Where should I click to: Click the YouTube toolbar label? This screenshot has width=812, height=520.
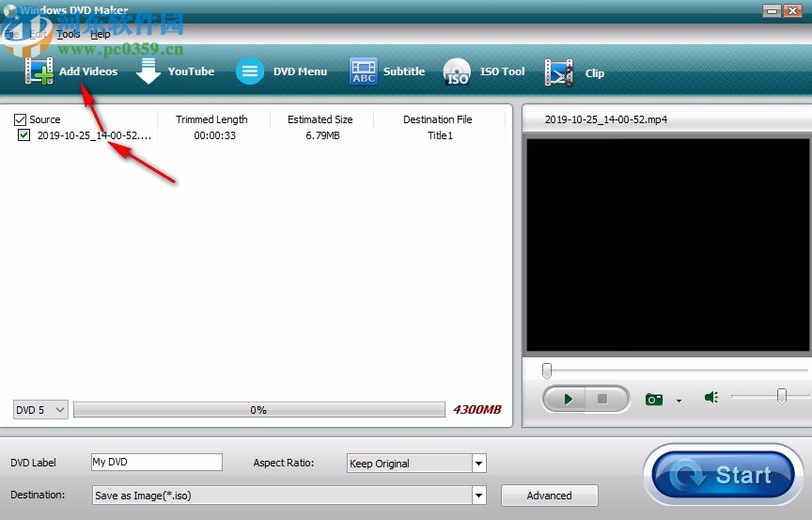click(191, 71)
